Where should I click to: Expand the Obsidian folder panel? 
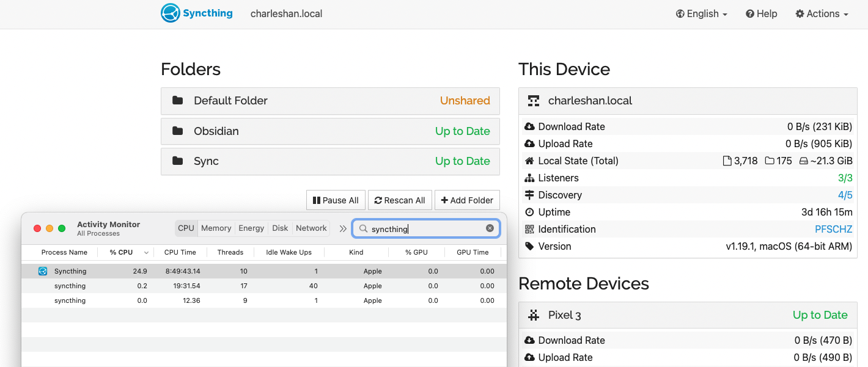(x=330, y=131)
